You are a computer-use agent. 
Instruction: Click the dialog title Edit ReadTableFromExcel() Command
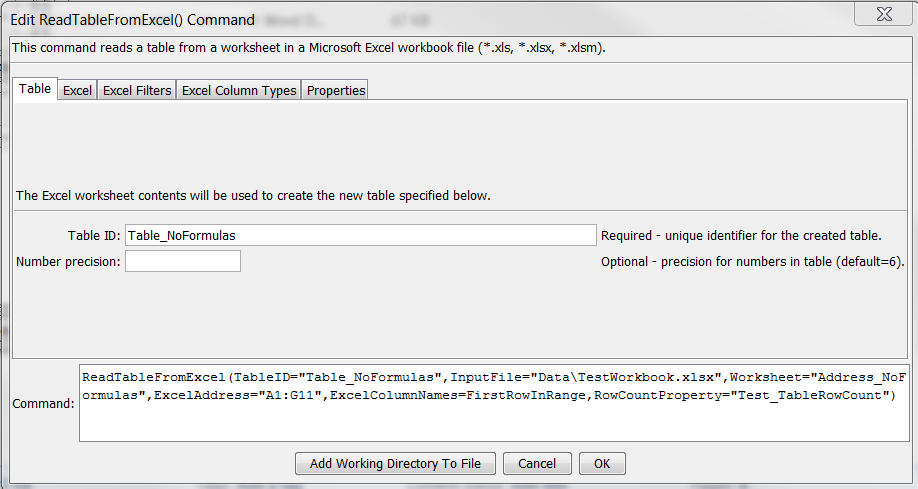pyautogui.click(x=132, y=20)
